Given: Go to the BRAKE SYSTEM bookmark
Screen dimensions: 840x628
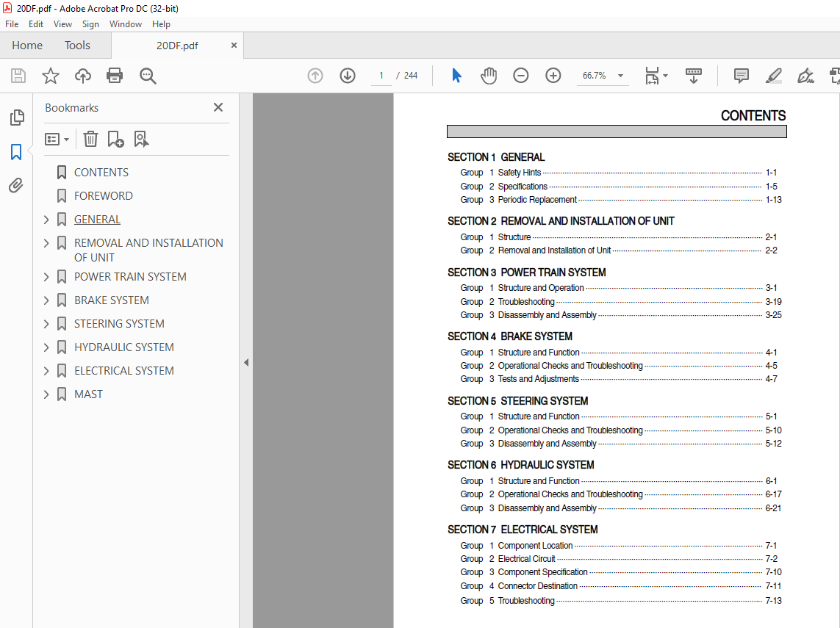Looking at the screenshot, I should point(112,300).
